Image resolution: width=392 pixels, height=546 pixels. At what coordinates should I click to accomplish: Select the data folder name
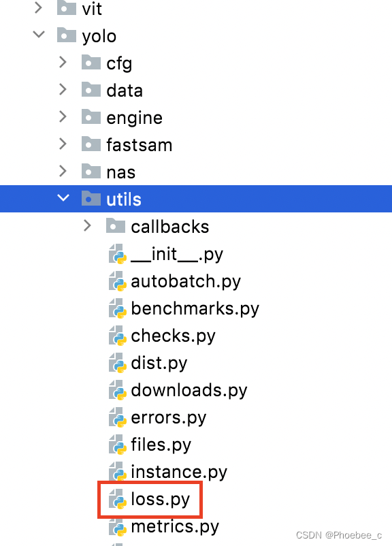(x=125, y=91)
